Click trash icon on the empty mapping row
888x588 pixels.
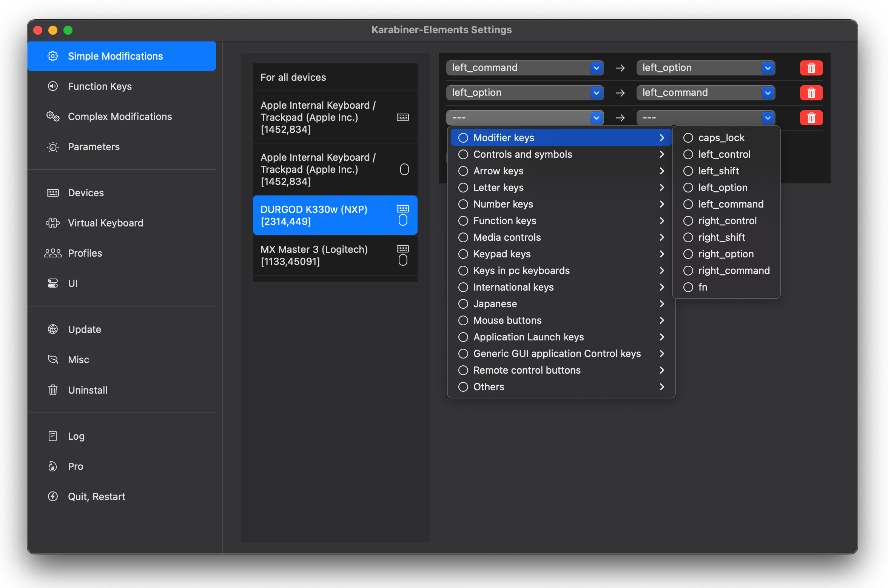tap(811, 118)
